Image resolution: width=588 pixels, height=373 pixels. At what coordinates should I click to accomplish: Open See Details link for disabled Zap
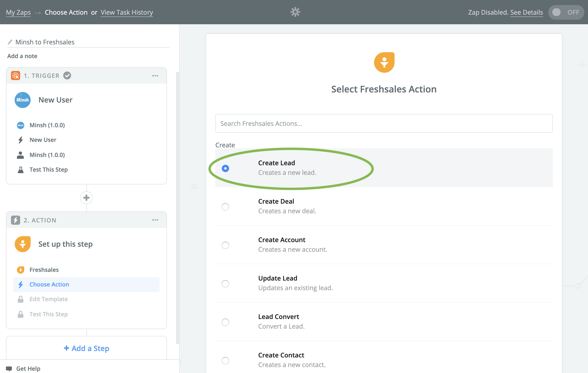tap(527, 12)
